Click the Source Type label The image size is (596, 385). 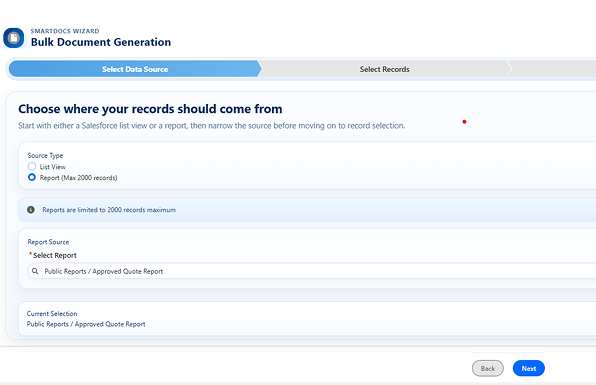point(45,155)
